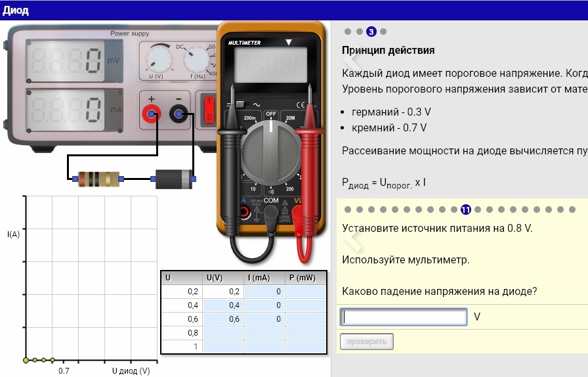Image resolution: width=588 pixels, height=377 pixels.
Task: Go to highlighted theory page 3 dot
Action: click(x=371, y=32)
